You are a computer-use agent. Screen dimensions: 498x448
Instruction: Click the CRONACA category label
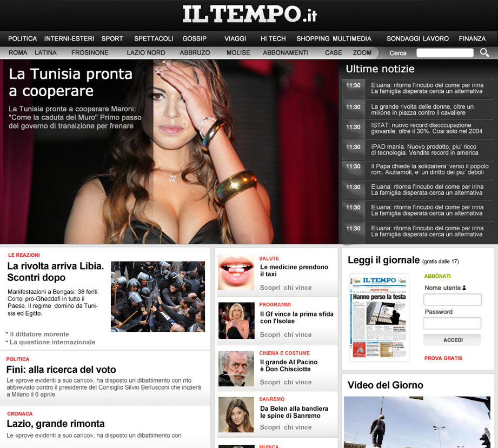tap(19, 414)
